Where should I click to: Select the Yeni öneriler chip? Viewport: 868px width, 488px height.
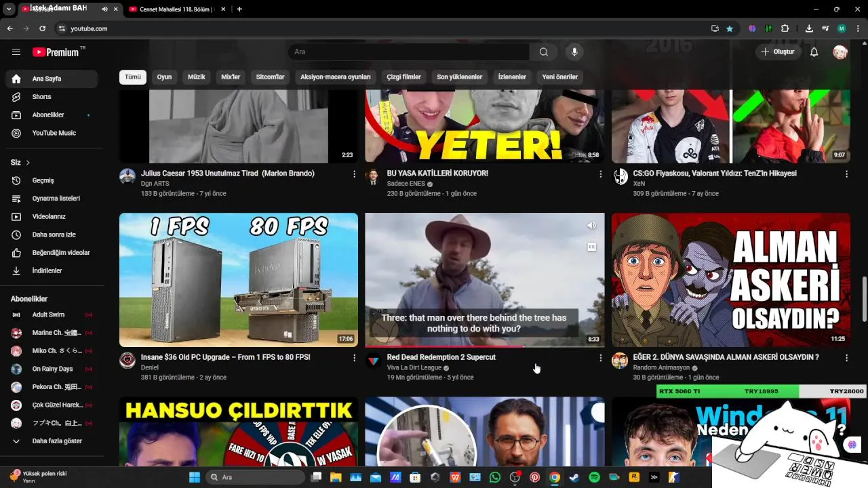559,77
